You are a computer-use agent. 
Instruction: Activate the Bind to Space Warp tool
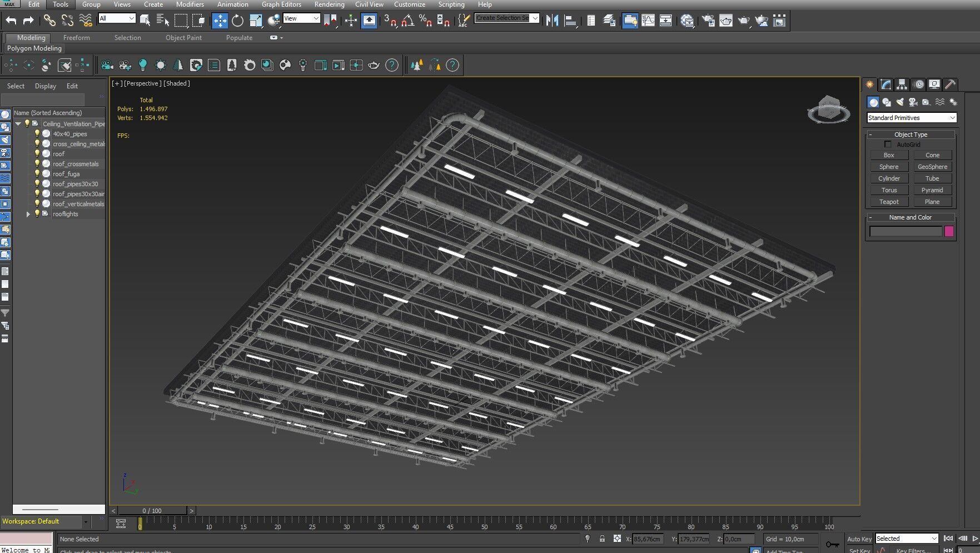85,21
